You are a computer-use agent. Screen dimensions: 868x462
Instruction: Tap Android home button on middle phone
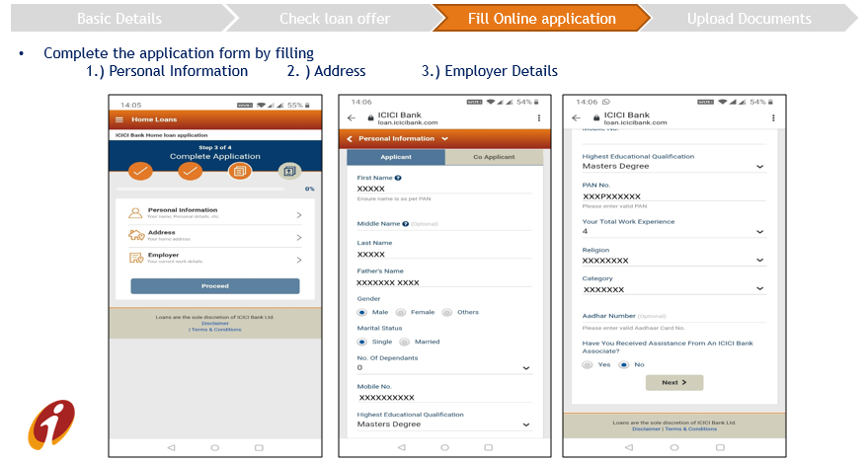coord(444,447)
